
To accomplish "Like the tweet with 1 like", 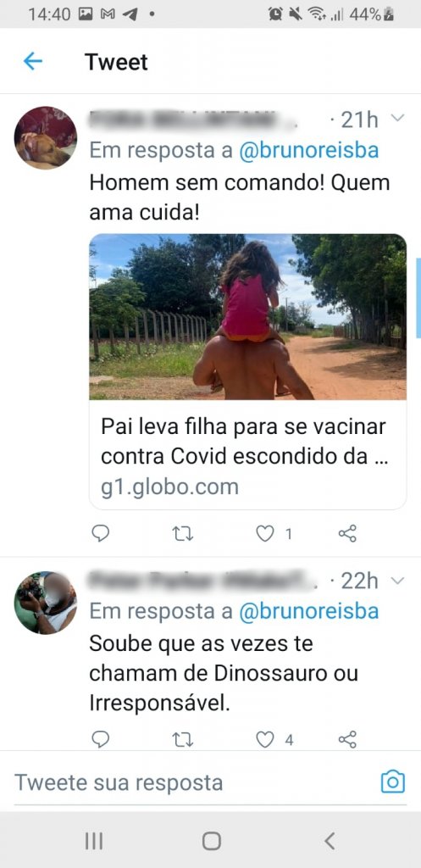I will 265,534.
